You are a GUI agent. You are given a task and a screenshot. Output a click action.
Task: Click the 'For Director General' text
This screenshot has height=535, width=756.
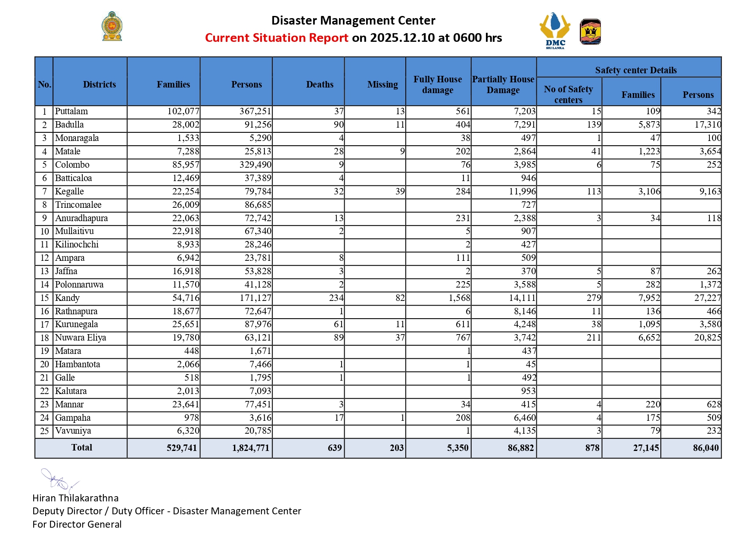[x=77, y=524]
